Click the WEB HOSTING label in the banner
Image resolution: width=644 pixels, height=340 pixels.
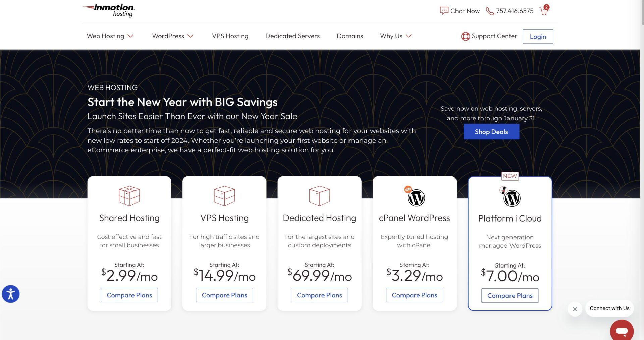(112, 88)
